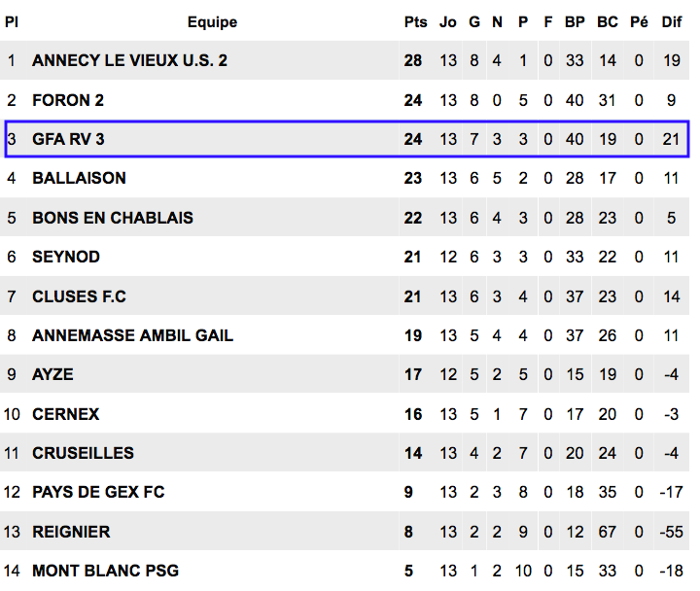This screenshot has width=700, height=591.
Task: Open the CLUSES F.C team row
Action: coord(344,295)
